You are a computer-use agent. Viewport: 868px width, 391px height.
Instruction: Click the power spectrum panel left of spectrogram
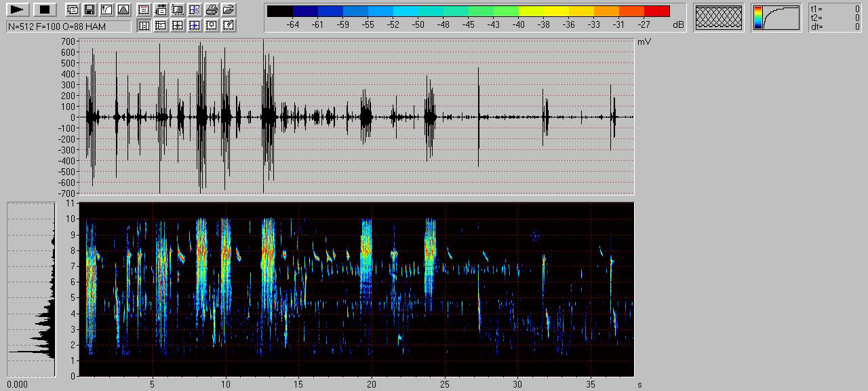click(x=31, y=288)
